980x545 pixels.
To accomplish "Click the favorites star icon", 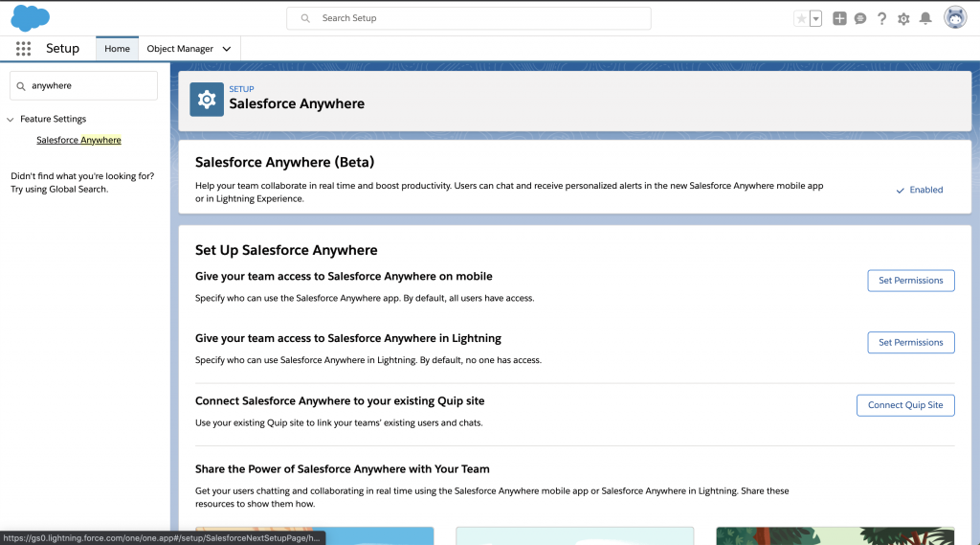I will (x=801, y=19).
